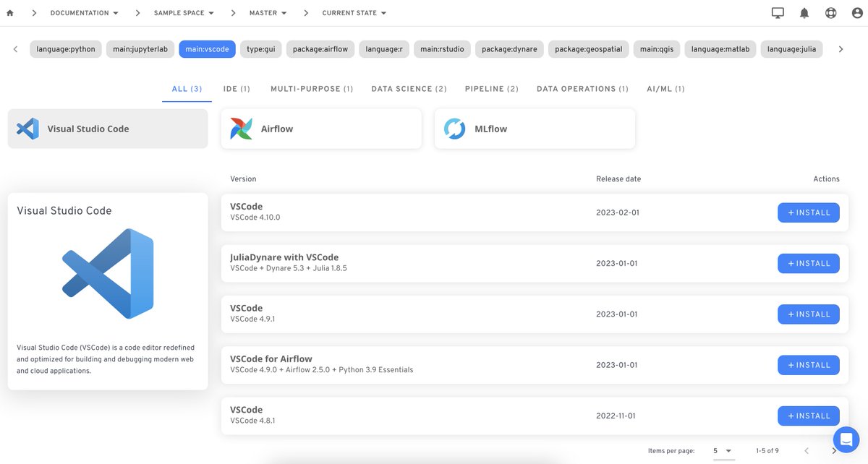Select the Airflow application card title
Viewport: 868px width, 464px height.
(277, 129)
